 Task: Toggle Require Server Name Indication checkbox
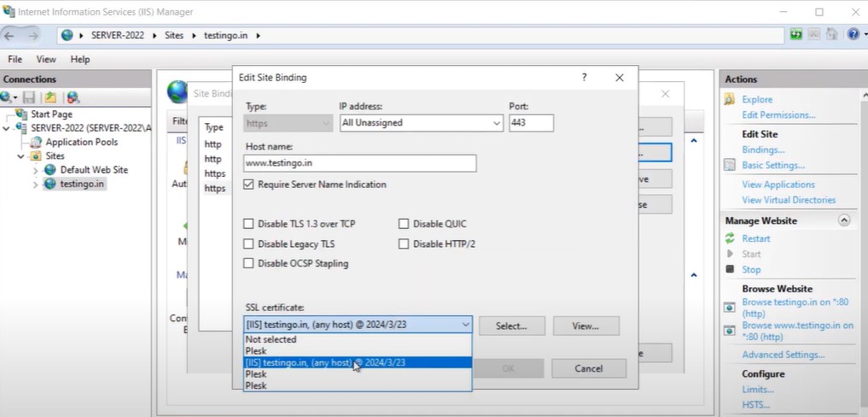248,185
